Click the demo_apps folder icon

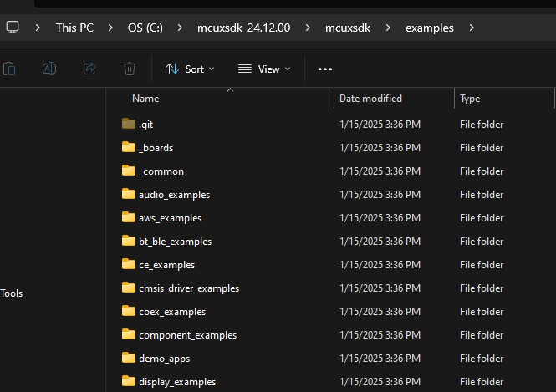pyautogui.click(x=129, y=358)
